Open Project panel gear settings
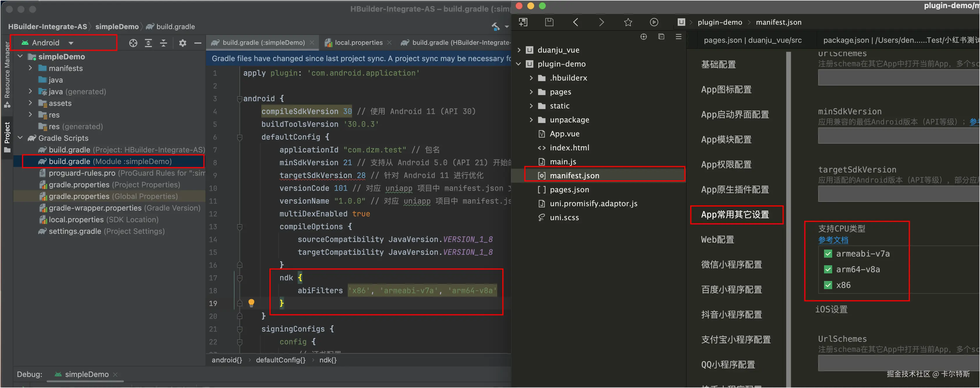980x388 pixels. pos(183,43)
